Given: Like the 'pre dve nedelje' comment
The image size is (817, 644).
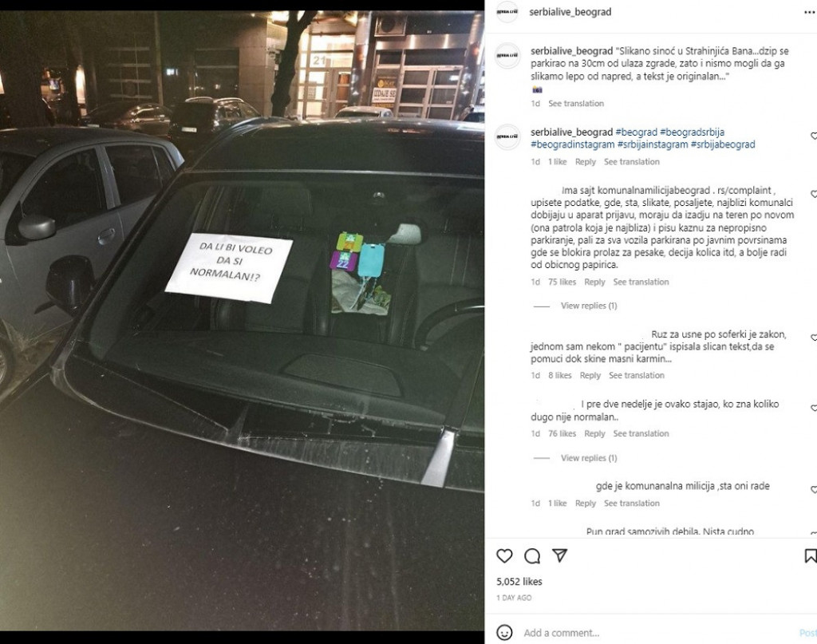Looking at the screenshot, I should click(814, 408).
